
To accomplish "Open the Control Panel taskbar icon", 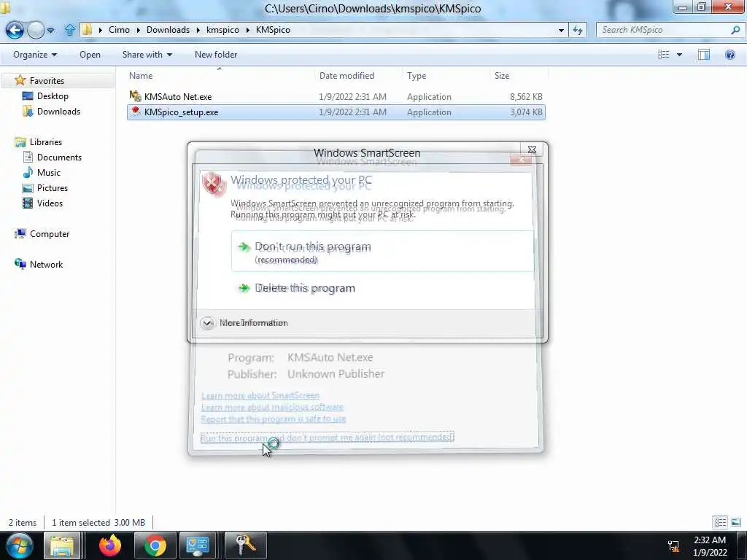I will point(197,545).
